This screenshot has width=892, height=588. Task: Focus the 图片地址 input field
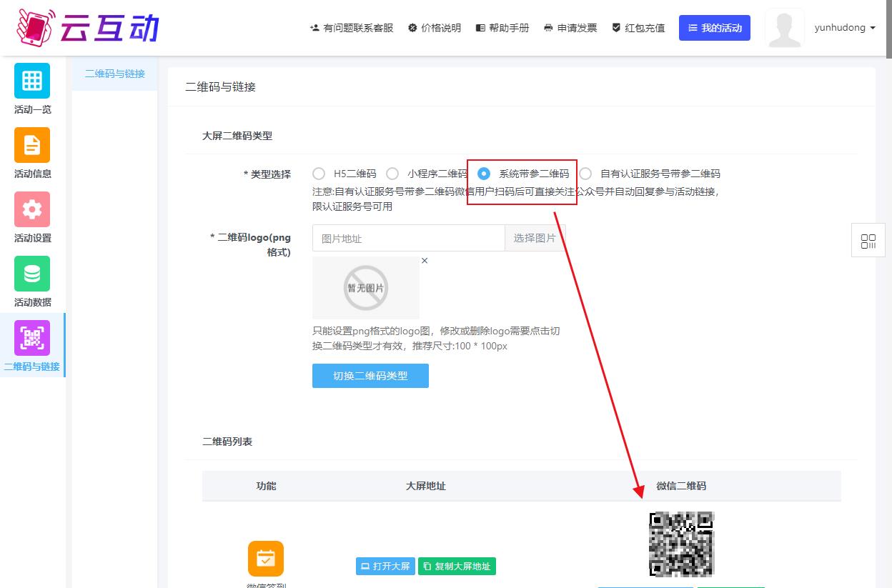click(409, 238)
